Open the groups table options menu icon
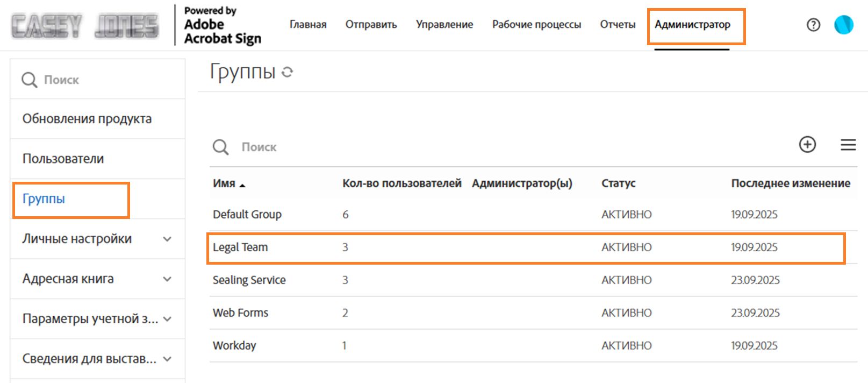This screenshot has width=868, height=383. [x=848, y=145]
